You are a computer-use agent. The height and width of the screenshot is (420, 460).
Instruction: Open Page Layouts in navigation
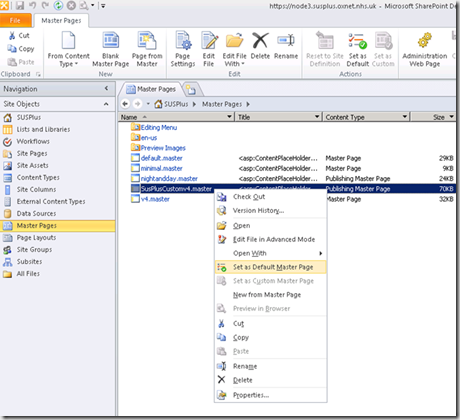click(36, 238)
